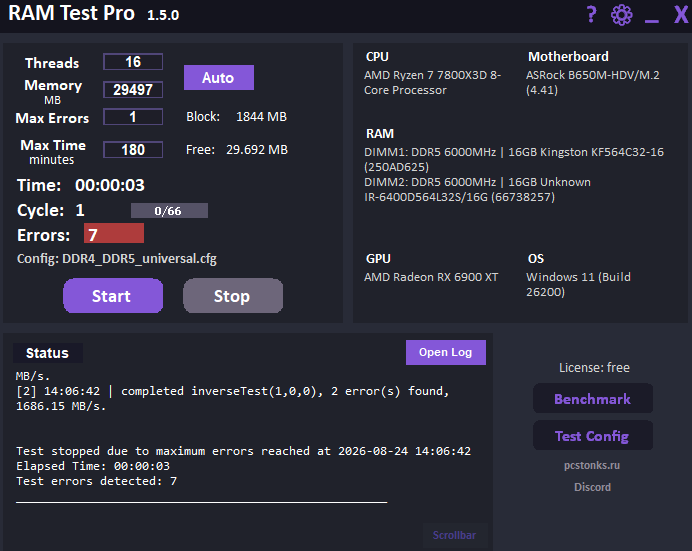
Task: Click the Cycle: 1 label
Action: 51,210
